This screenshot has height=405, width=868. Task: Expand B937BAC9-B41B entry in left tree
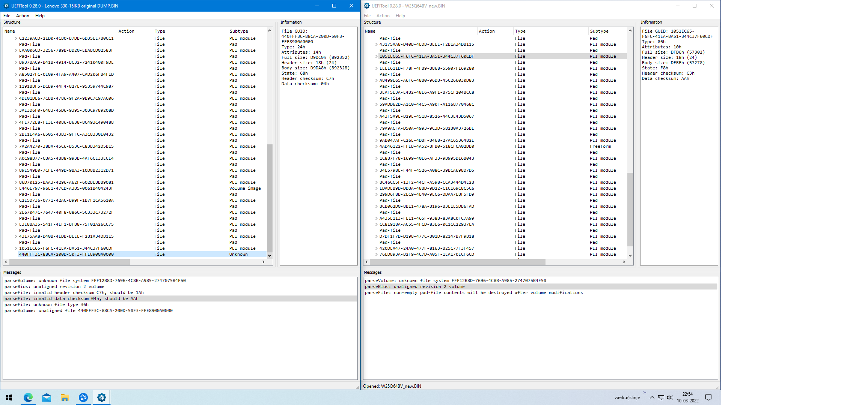(x=16, y=62)
